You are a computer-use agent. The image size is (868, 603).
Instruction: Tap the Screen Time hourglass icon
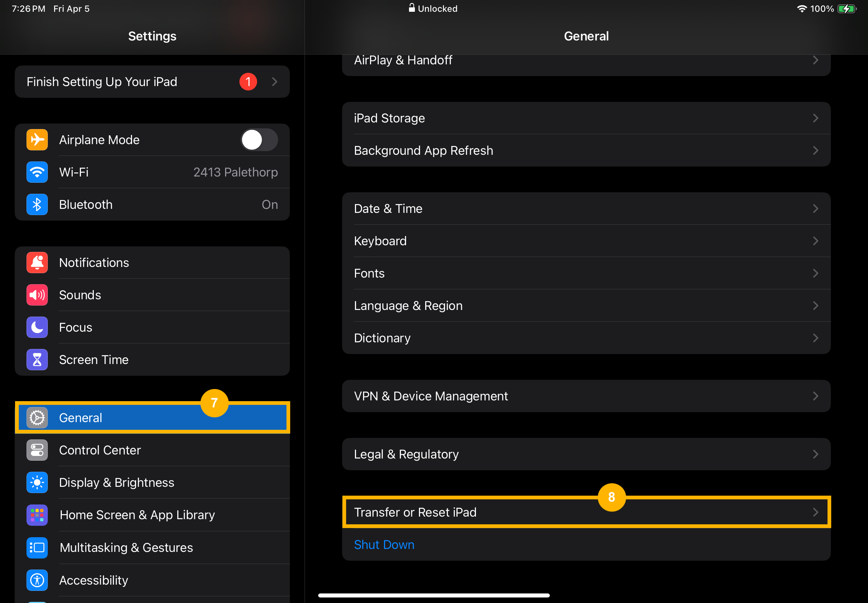37,360
